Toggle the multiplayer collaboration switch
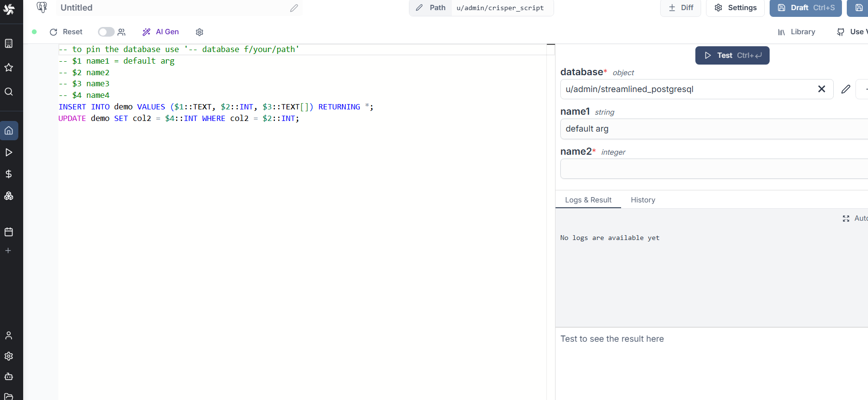The height and width of the screenshot is (400, 868). coord(106,32)
